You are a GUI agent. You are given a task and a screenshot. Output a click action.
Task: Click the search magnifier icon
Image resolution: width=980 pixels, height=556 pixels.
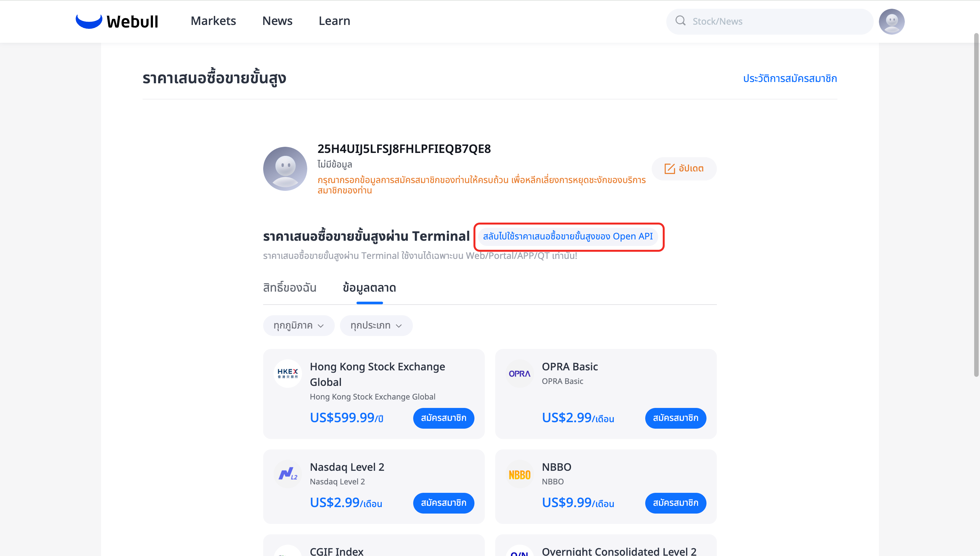click(x=680, y=21)
